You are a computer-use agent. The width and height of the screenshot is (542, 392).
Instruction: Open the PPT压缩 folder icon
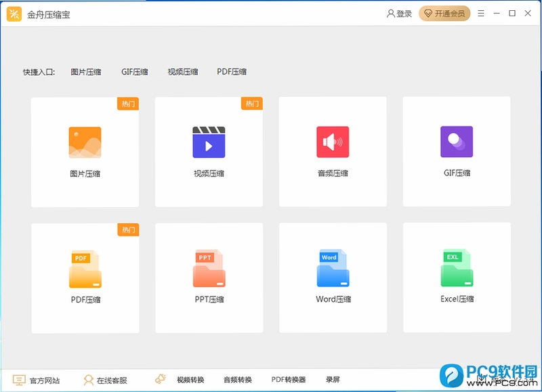coord(209,268)
